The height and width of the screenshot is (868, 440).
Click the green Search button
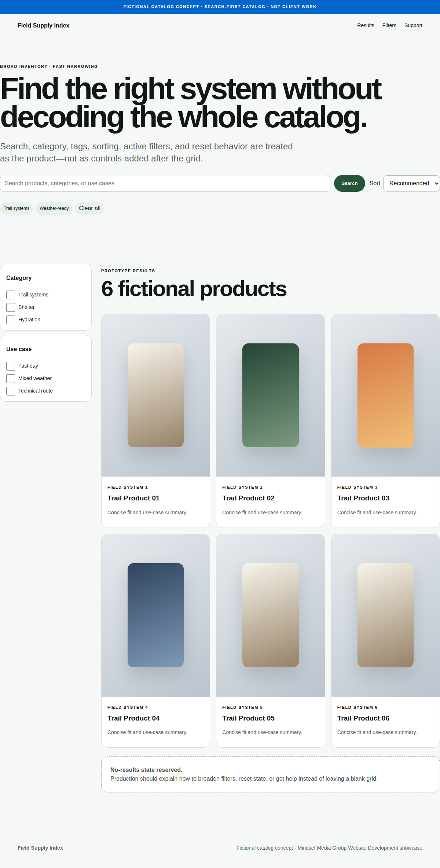349,183
